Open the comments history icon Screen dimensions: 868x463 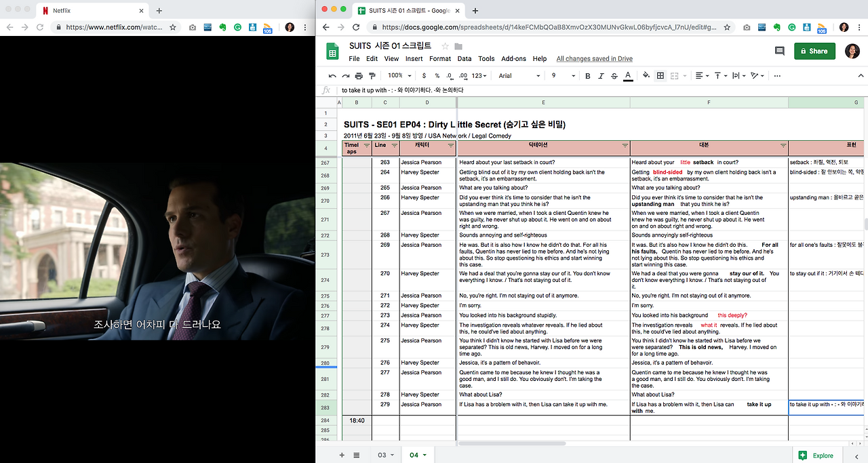tap(780, 52)
